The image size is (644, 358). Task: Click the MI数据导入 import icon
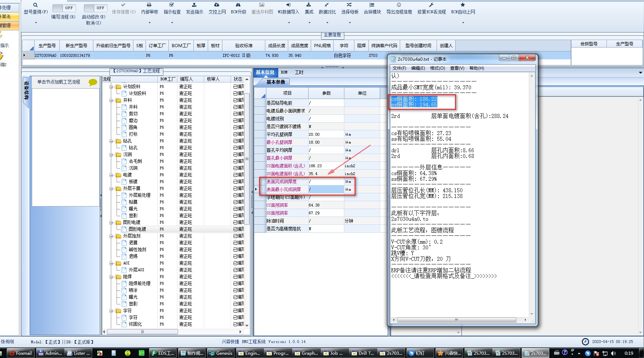[288, 5]
